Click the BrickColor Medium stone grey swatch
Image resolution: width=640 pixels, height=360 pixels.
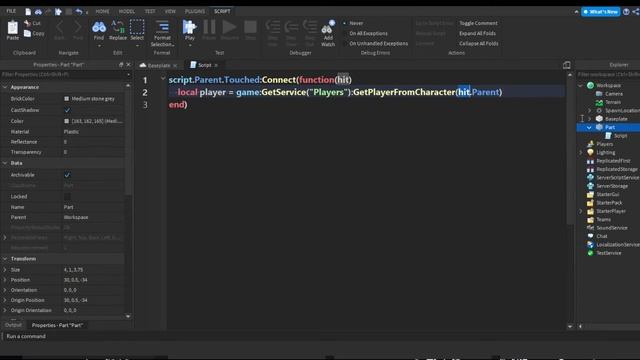tap(67, 99)
